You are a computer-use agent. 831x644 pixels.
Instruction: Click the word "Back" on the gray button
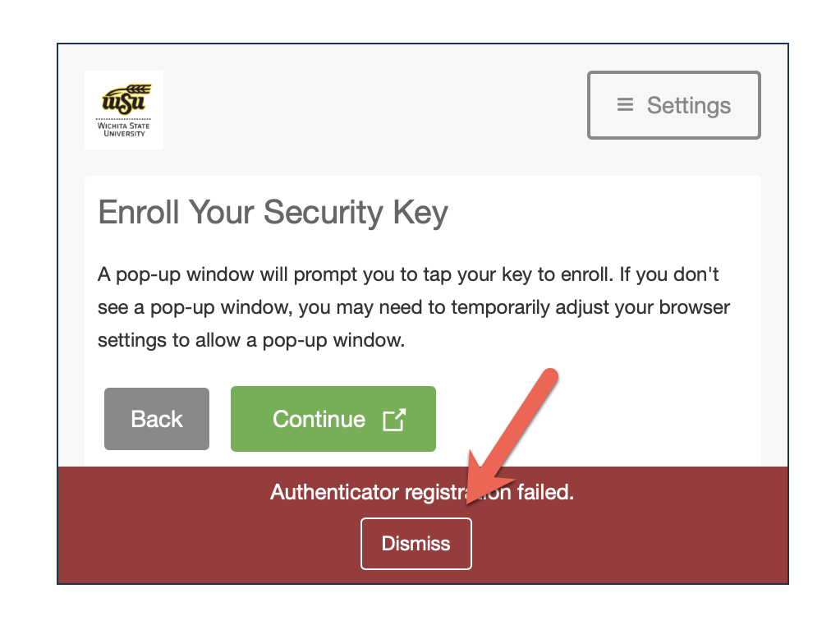157,420
